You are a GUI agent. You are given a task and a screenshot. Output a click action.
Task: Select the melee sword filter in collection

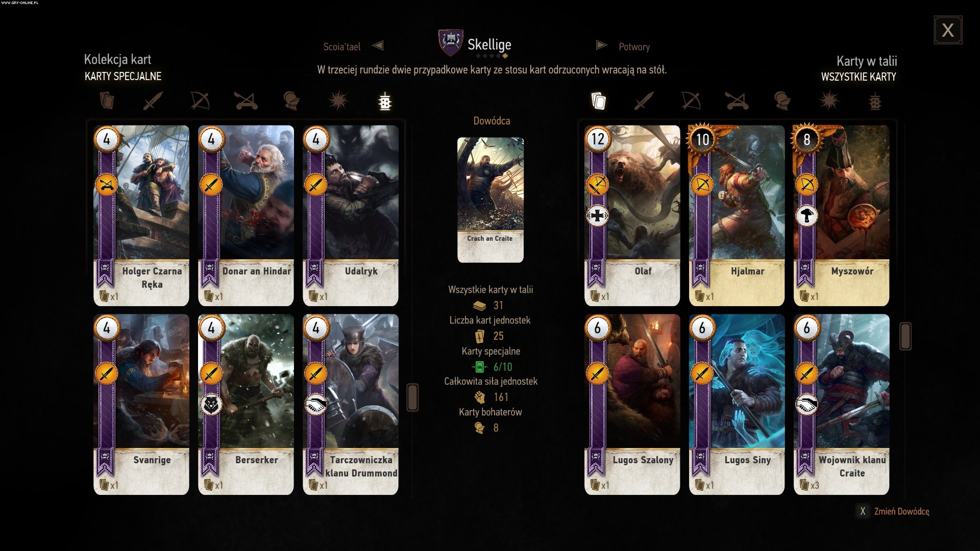pos(153,101)
